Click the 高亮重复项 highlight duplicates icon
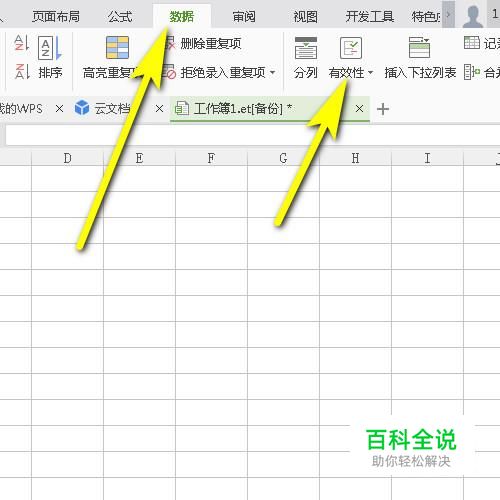This screenshot has height=500, width=500. click(x=117, y=48)
